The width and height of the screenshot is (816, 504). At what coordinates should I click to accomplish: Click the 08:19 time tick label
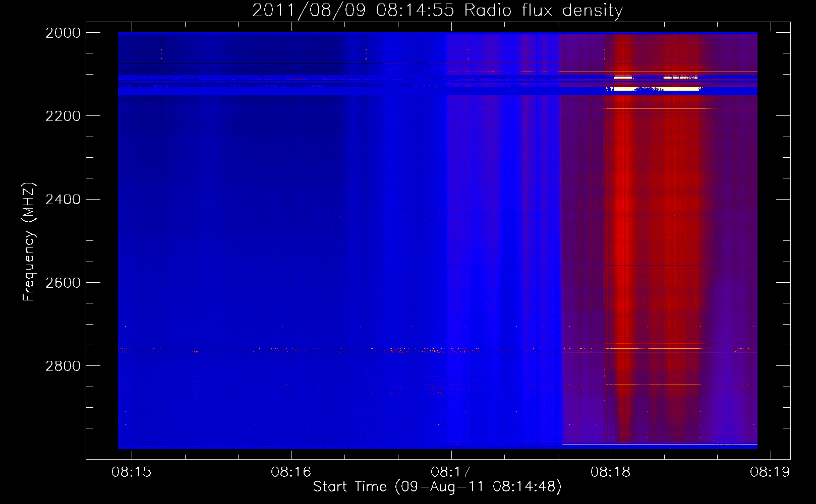pos(770,472)
